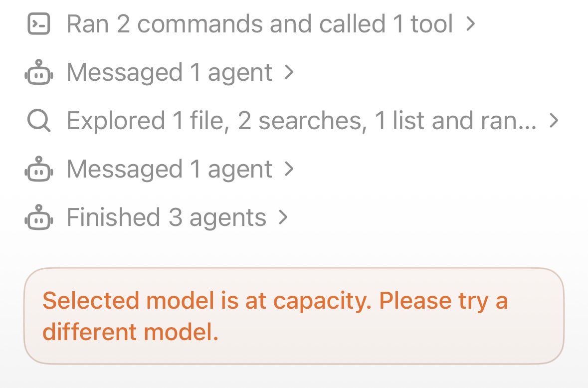Viewport: 588px width, 388px height.
Task: Expand chevron at end of Explored 1 file row
Action: tap(554, 121)
